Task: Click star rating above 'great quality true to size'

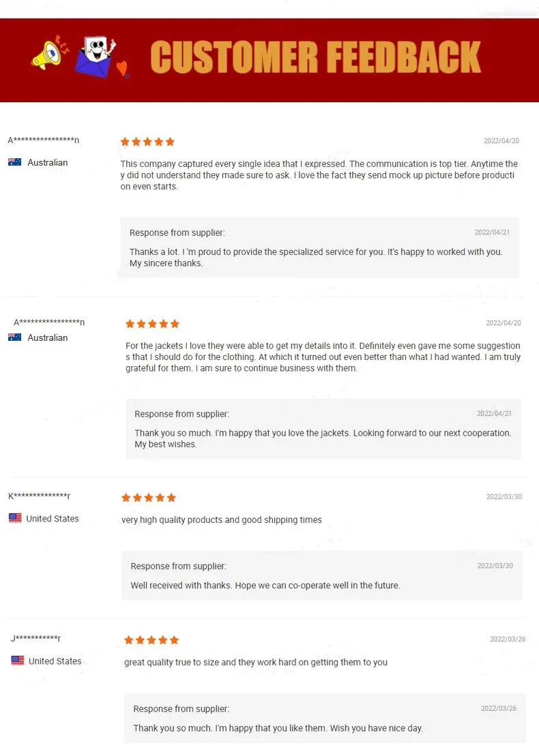Action: click(x=151, y=640)
